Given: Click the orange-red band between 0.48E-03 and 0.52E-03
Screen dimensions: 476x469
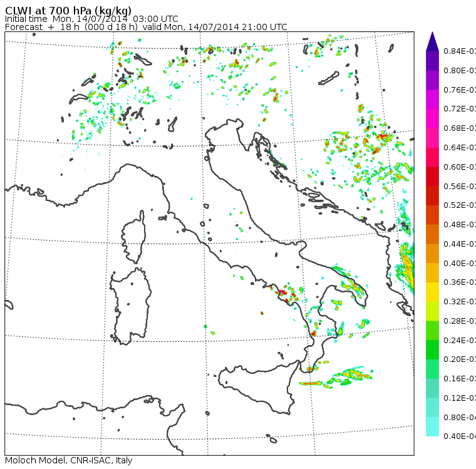Looking at the screenshot, I should point(432,215).
